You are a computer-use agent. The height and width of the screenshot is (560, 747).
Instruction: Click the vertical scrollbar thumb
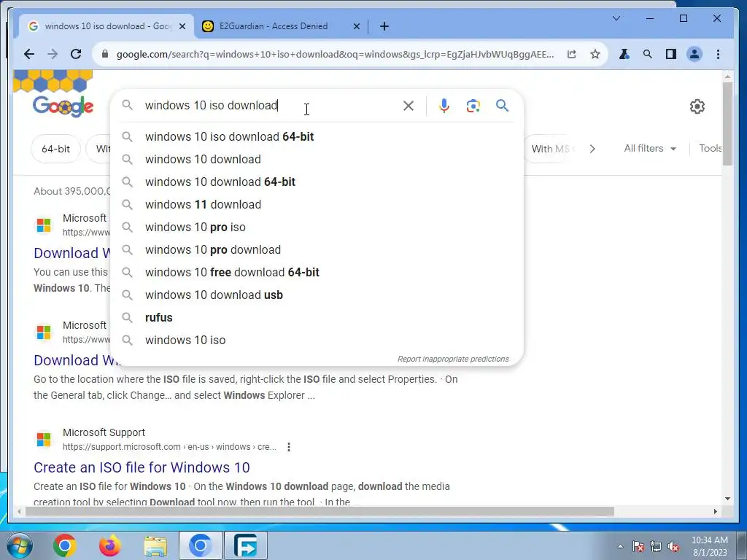[727, 124]
